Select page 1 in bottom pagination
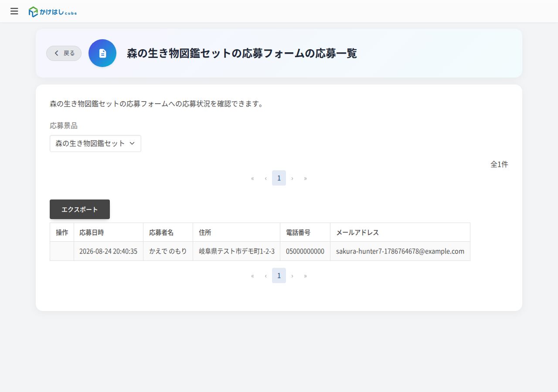The image size is (558, 392). (x=279, y=276)
